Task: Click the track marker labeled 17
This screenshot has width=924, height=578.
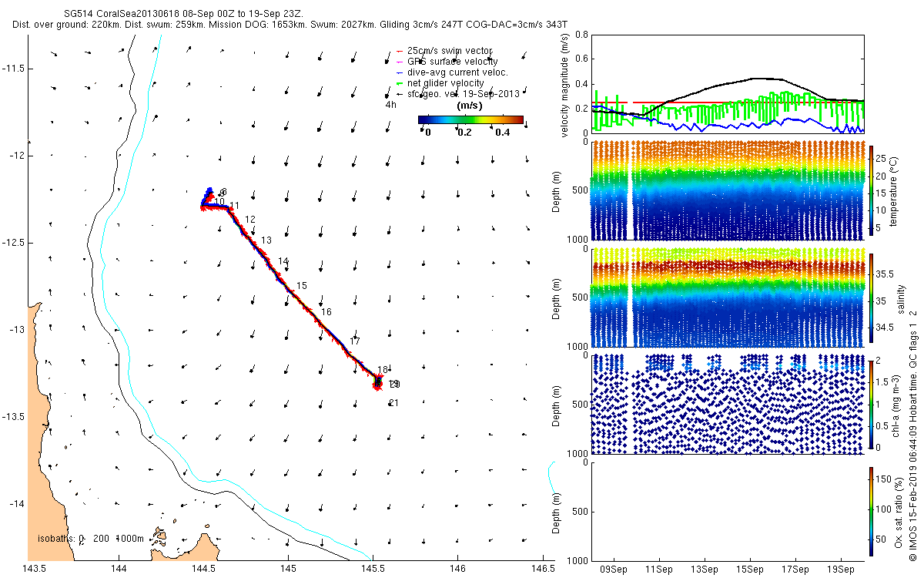Action: pyautogui.click(x=355, y=341)
